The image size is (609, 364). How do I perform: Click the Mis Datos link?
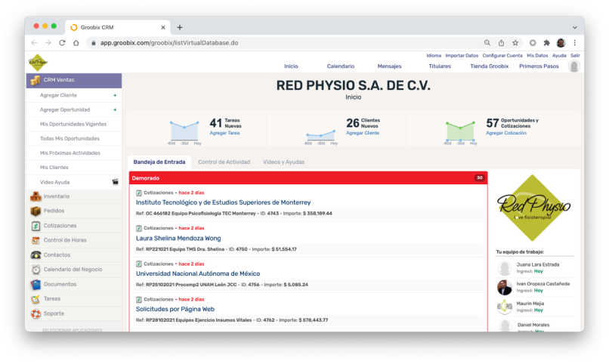537,56
